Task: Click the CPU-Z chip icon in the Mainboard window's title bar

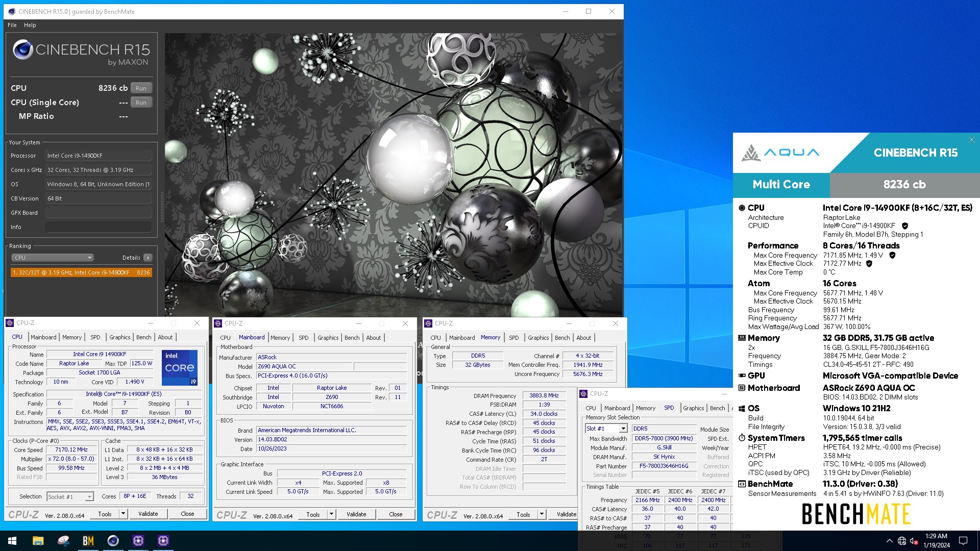Action: (218, 323)
